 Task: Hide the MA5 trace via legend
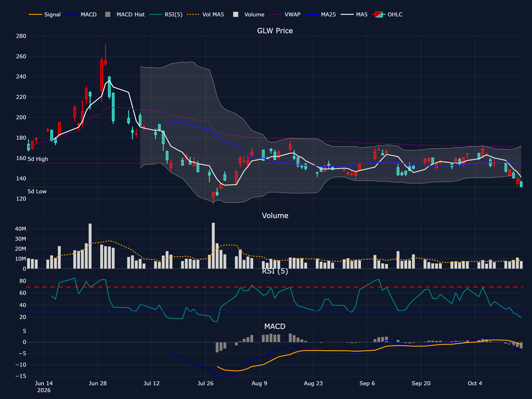point(354,14)
